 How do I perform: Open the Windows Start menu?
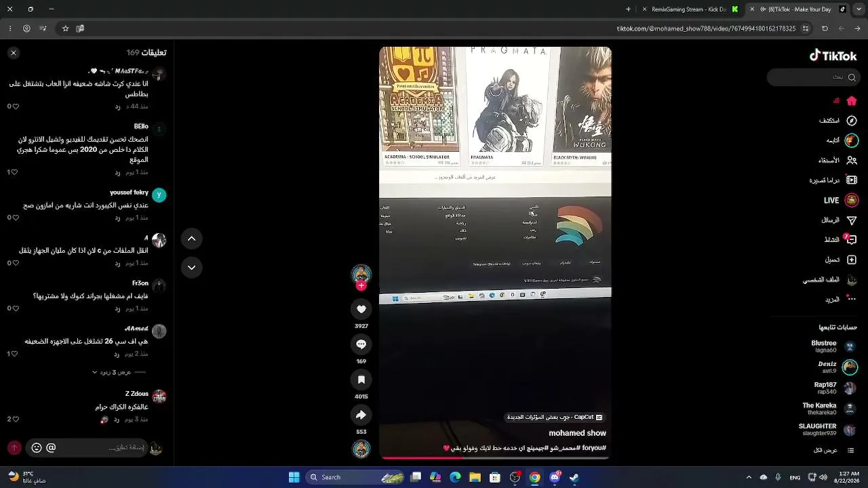click(294, 477)
